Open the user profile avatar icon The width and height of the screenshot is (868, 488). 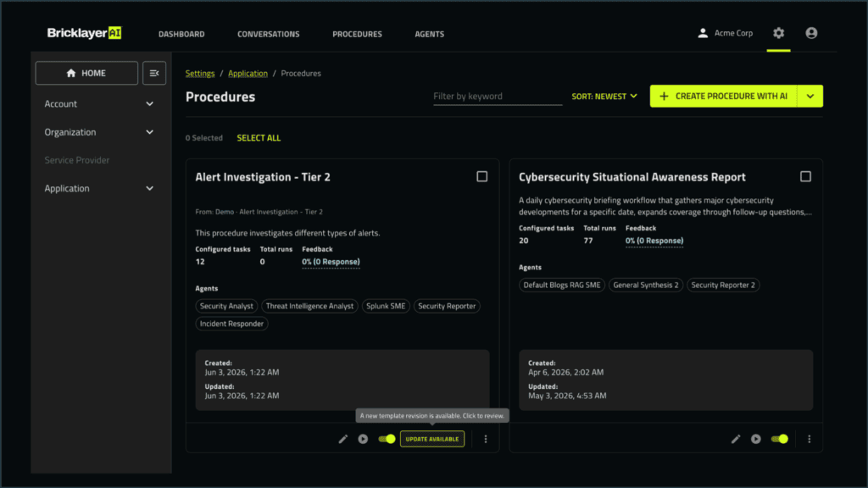(x=811, y=33)
